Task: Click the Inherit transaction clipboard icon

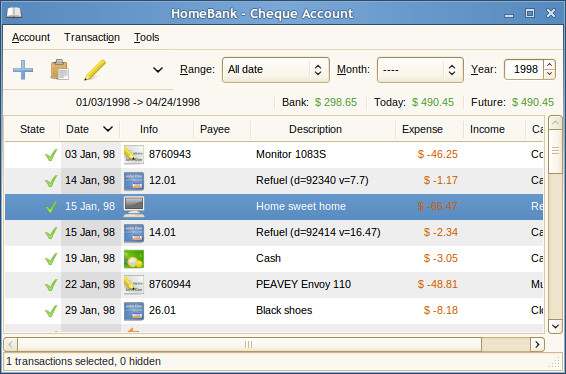Action: coord(60,69)
